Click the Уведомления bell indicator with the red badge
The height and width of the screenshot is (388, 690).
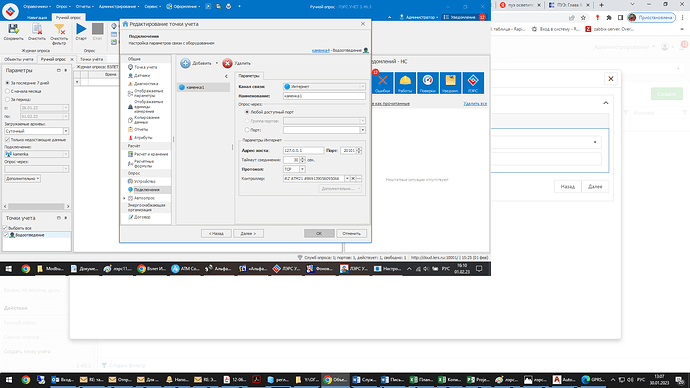tap(464, 17)
